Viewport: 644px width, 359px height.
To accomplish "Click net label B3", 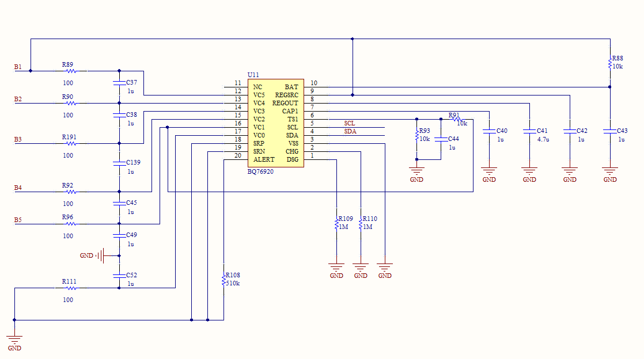I will pyautogui.click(x=18, y=139).
